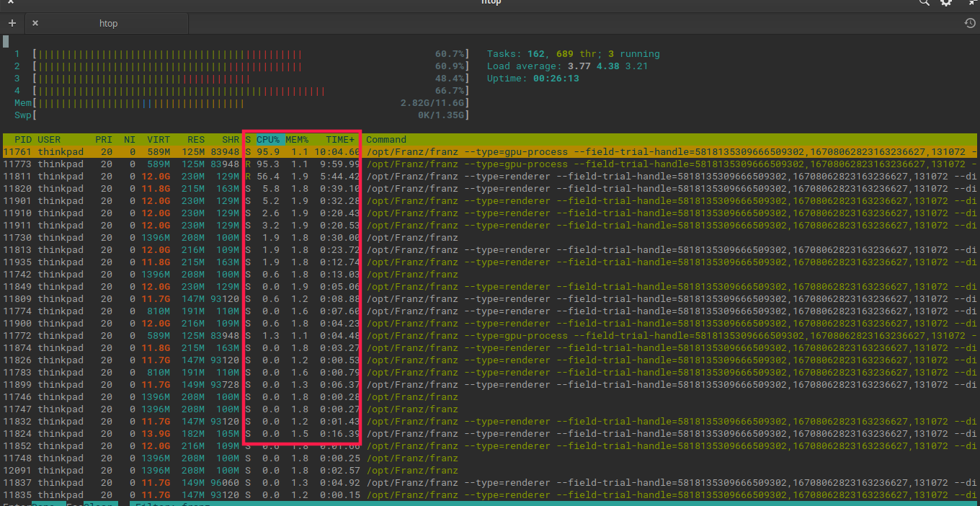Image resolution: width=980 pixels, height=506 pixels.
Task: Select the htop tab
Action: click(x=107, y=23)
